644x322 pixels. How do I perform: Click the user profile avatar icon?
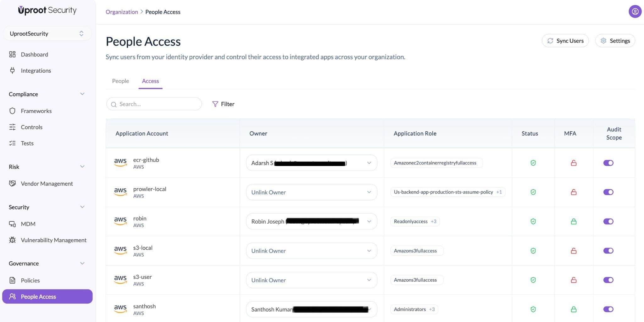(635, 12)
